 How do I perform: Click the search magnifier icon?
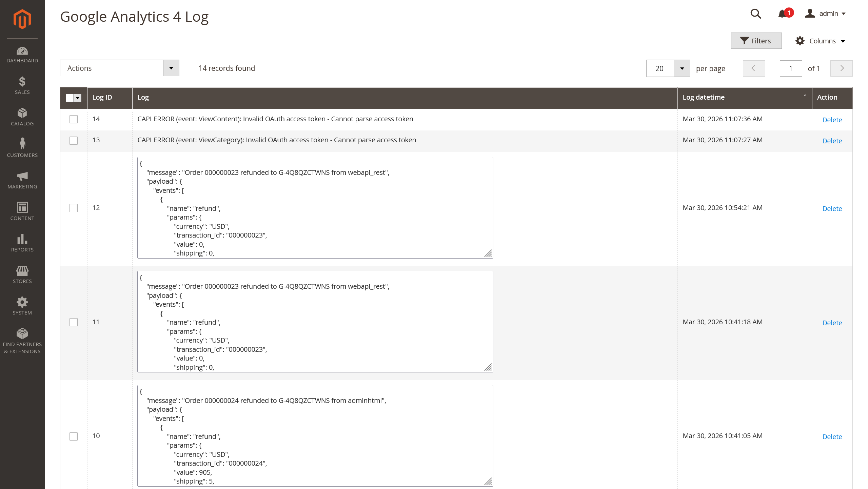coord(756,14)
